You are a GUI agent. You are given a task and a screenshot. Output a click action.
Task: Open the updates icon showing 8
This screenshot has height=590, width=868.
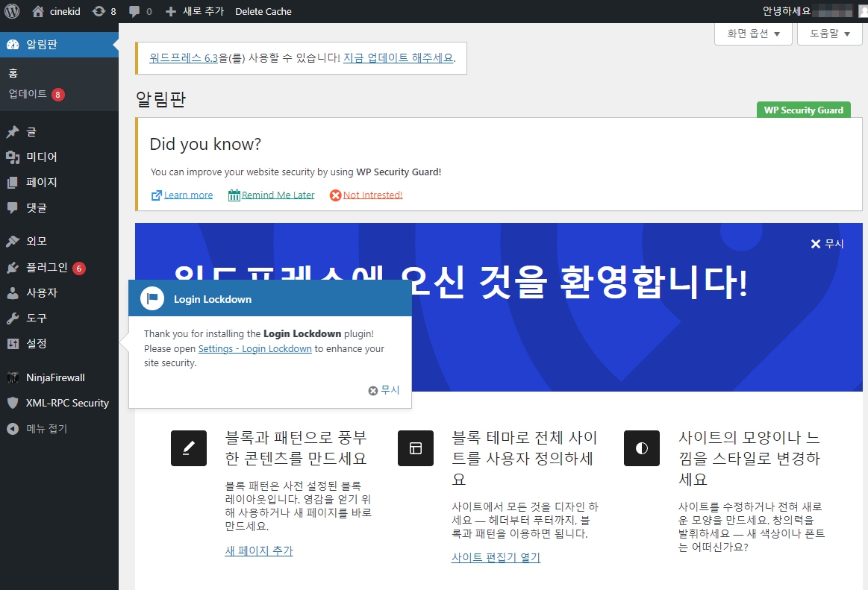click(x=99, y=11)
